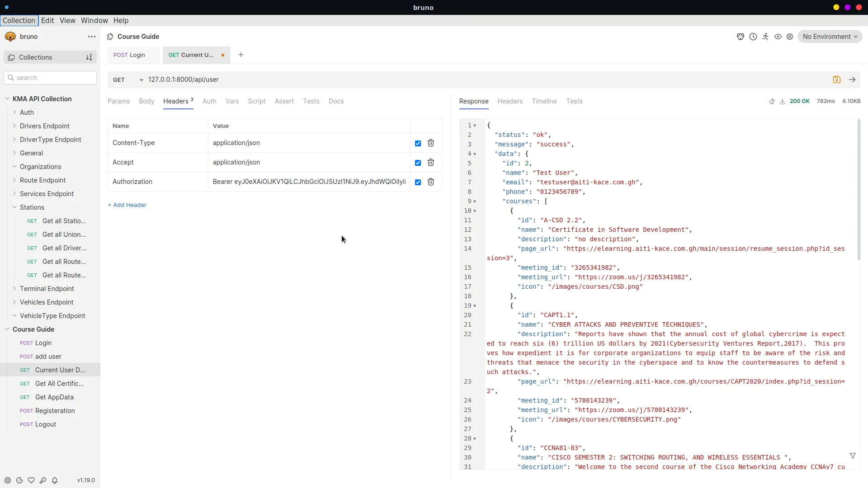868x488 pixels.
Task: Click the search collections field
Action: tap(50, 78)
